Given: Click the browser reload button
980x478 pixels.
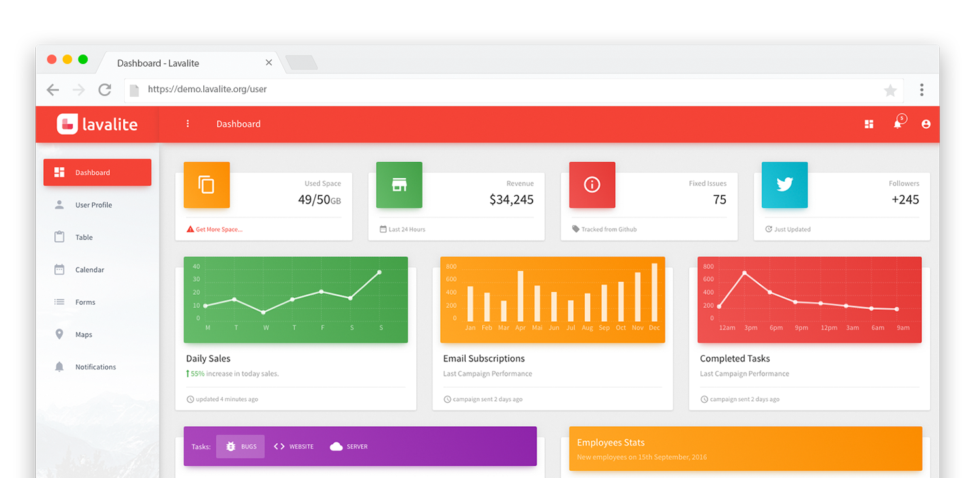Looking at the screenshot, I should (105, 90).
